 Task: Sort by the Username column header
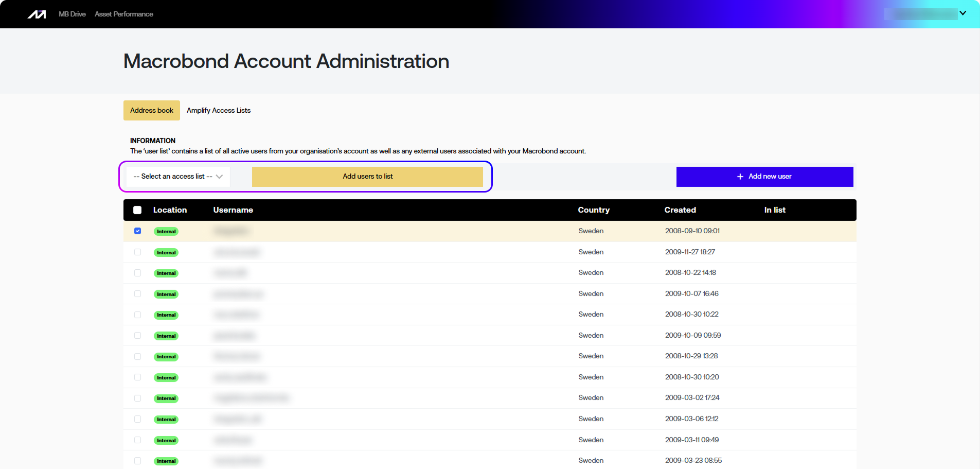pyautogui.click(x=233, y=210)
